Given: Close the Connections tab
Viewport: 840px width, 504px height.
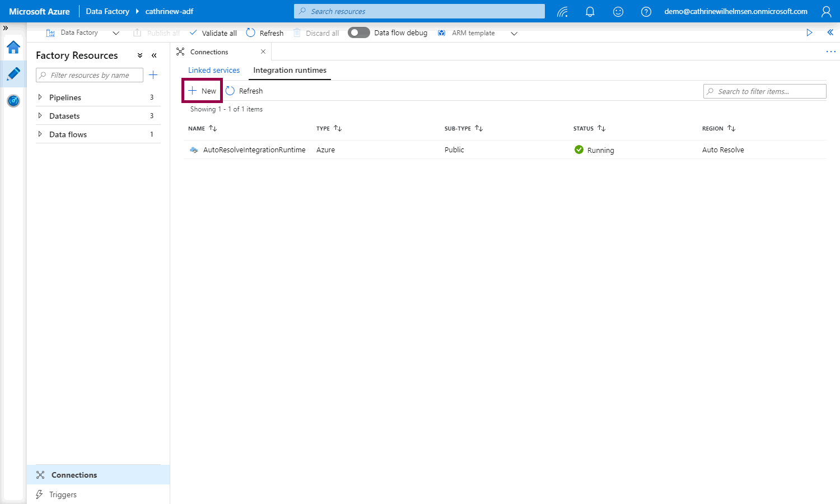Looking at the screenshot, I should 263,52.
